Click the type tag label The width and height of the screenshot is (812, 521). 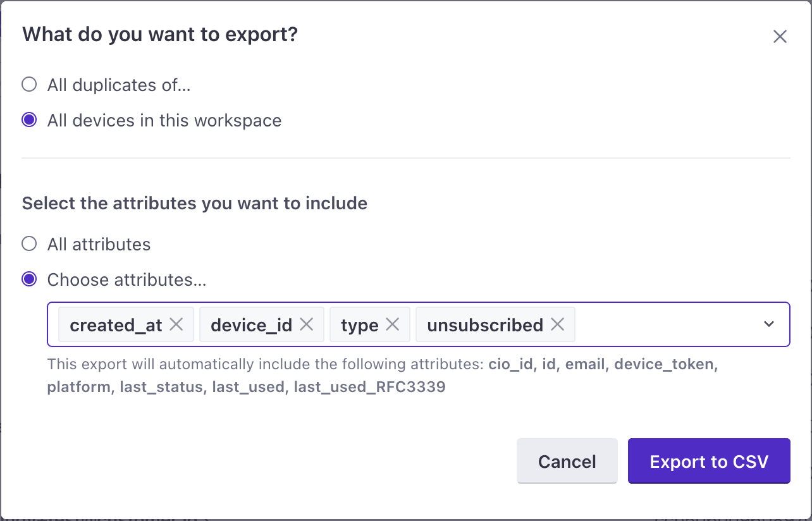point(359,325)
